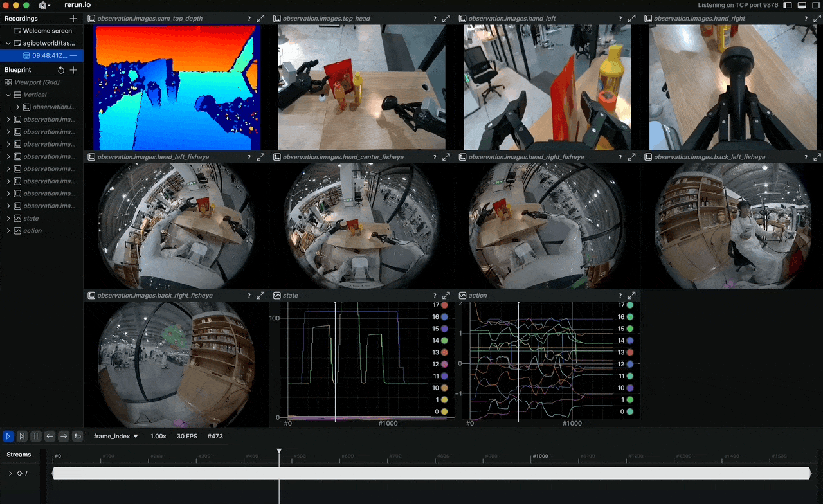Open the maximize icon on cam_top_depth view
Viewport: 823px width, 504px height.
pyautogui.click(x=260, y=18)
